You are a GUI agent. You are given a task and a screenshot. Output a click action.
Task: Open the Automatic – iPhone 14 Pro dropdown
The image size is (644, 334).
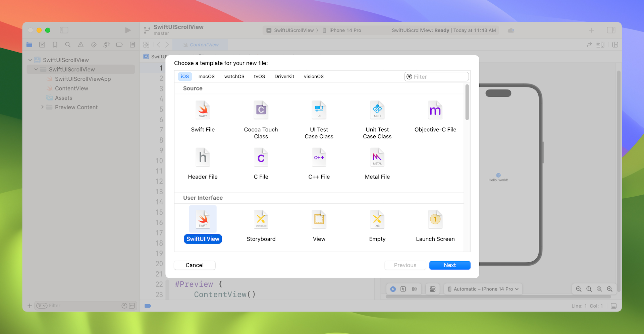click(483, 289)
